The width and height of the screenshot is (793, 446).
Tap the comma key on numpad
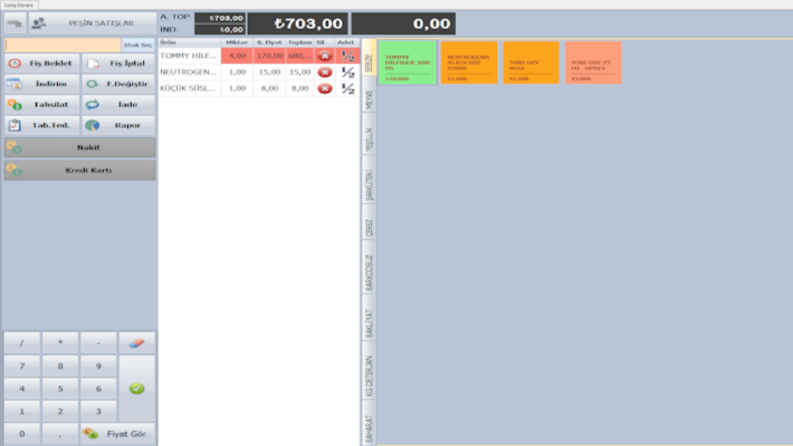[x=60, y=434]
